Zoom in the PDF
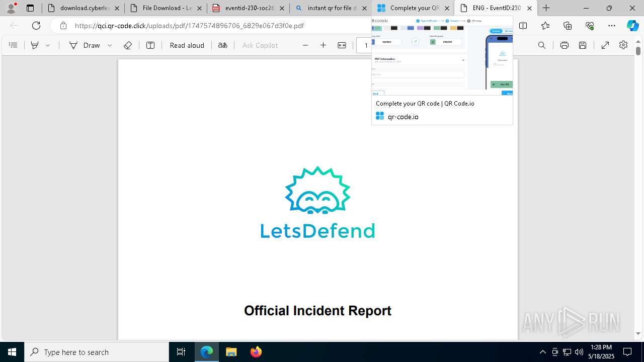The width and height of the screenshot is (644, 362). (324, 45)
